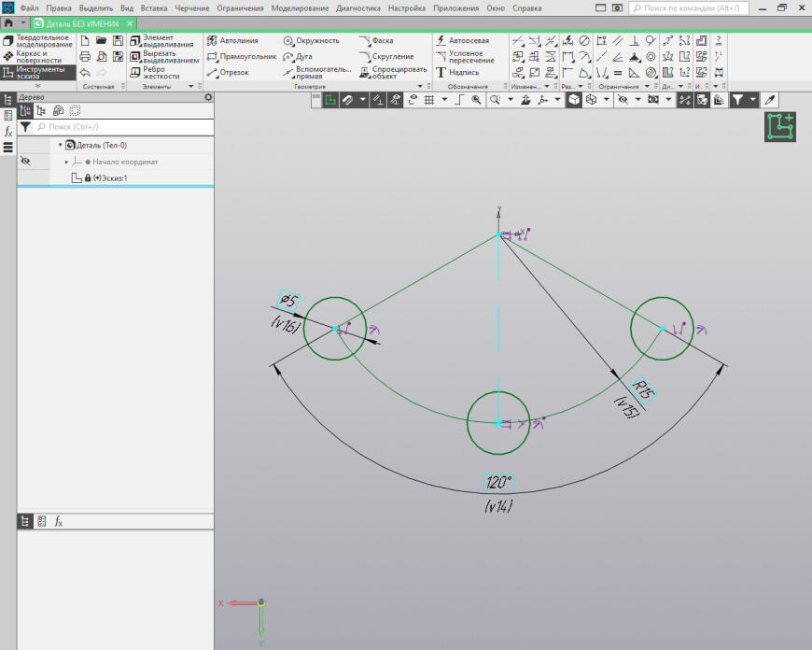Toggle visibility of Начало координат
Viewport: 812px width, 650px height.
click(x=26, y=162)
